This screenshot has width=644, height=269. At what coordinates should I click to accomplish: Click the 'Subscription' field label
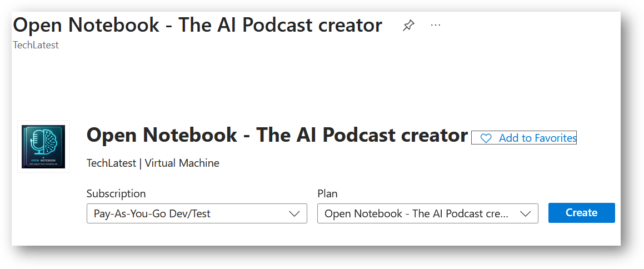[x=116, y=193]
